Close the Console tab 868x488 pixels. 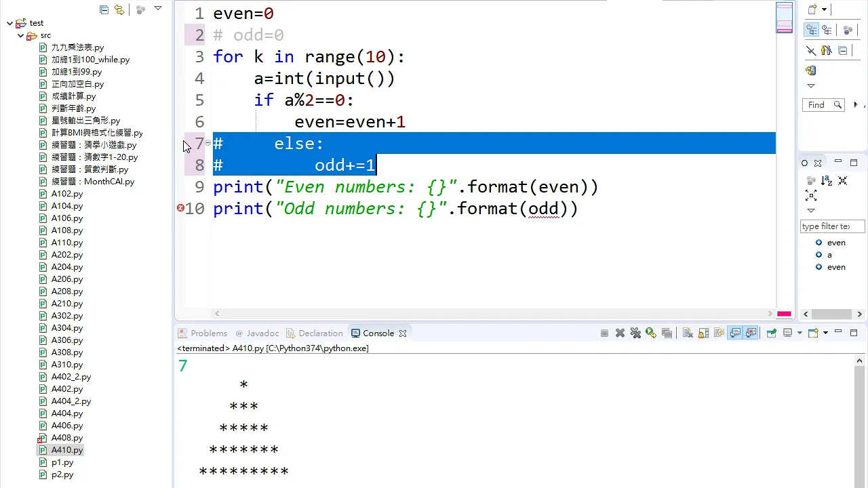[403, 333]
